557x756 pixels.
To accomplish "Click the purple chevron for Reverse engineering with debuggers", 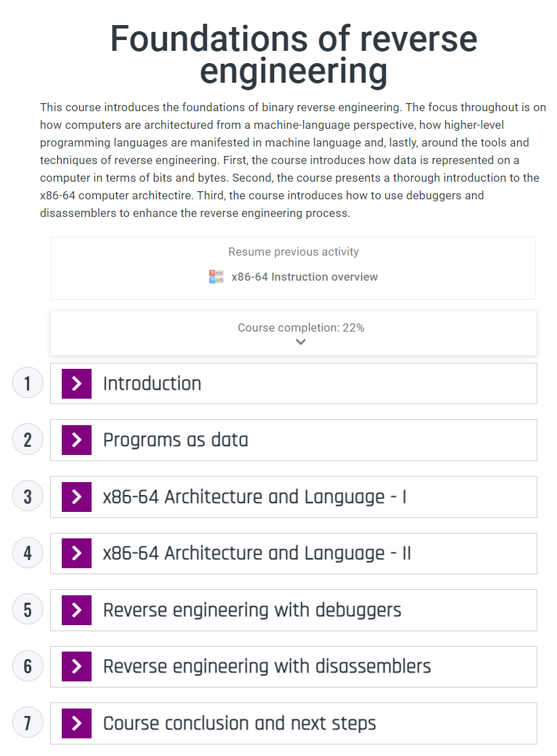I will click(77, 610).
